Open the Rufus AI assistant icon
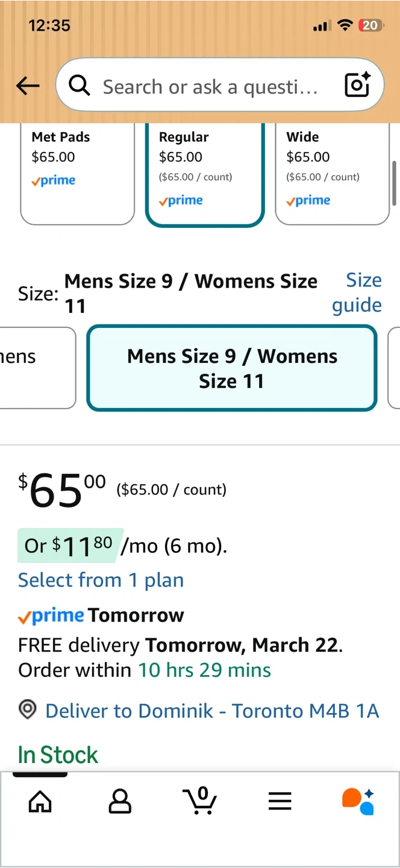The height and width of the screenshot is (868, 400). [x=358, y=801]
